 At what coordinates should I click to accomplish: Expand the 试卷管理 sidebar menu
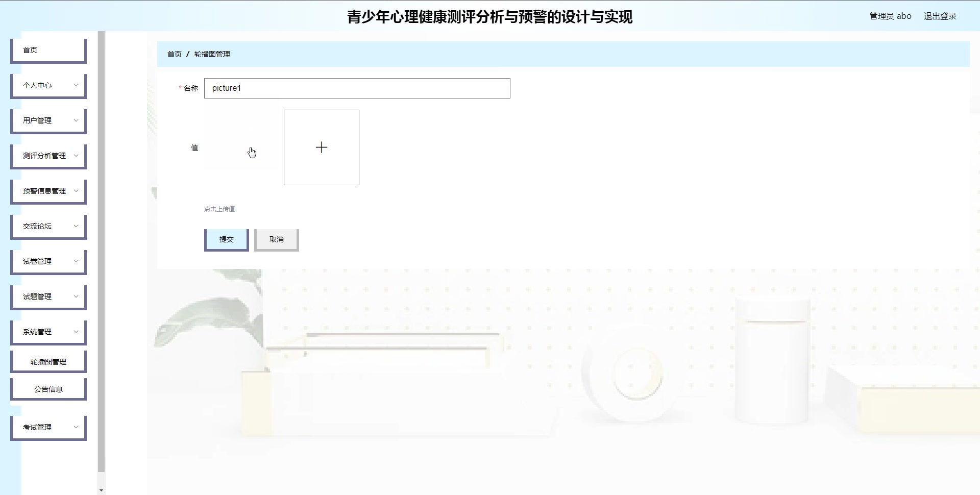48,261
